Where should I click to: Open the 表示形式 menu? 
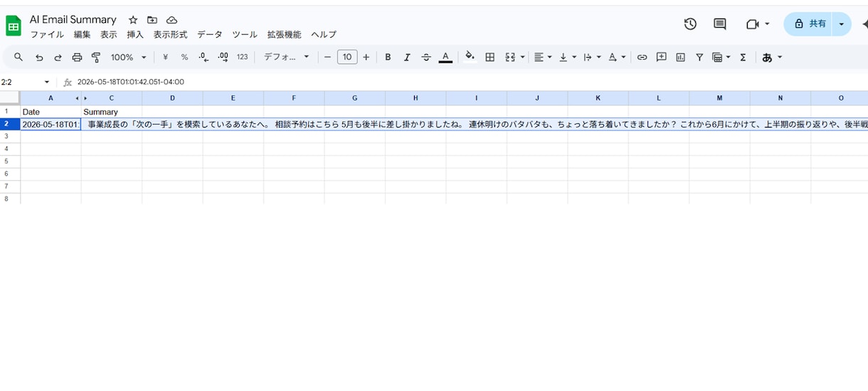[x=171, y=34]
